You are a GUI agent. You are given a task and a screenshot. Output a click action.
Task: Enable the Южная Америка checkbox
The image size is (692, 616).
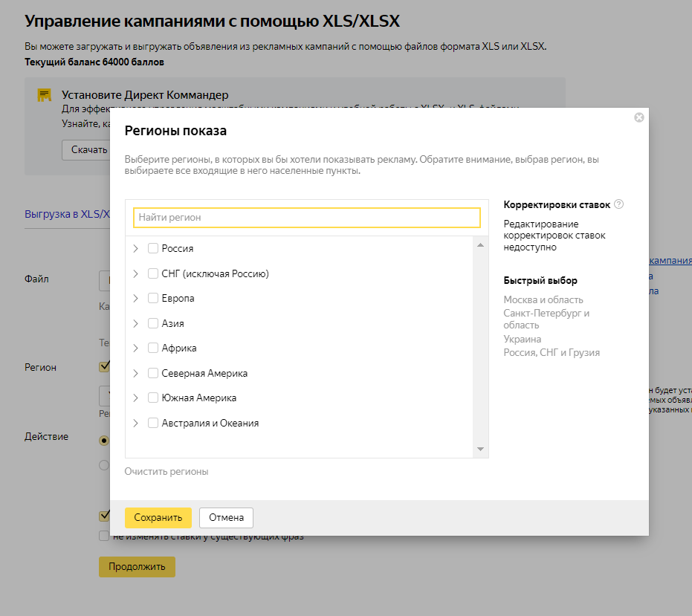(153, 398)
